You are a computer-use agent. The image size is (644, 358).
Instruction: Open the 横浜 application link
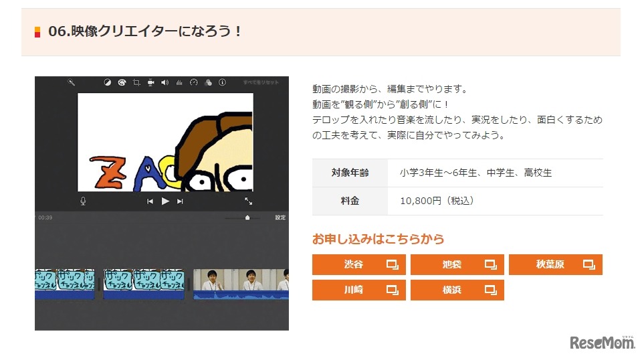pyautogui.click(x=457, y=290)
